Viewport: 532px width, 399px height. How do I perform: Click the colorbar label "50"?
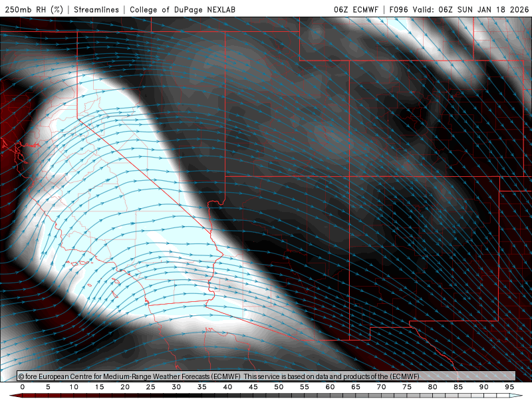(279, 387)
